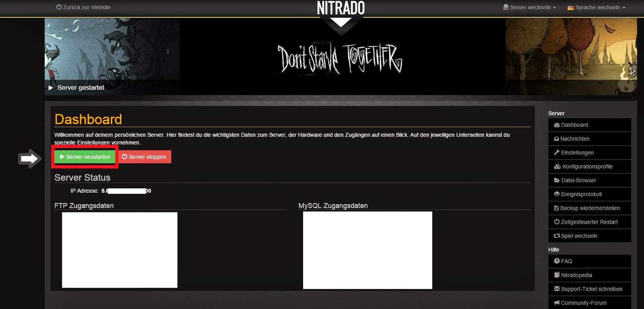
Task: Click the Community-Forum megaphone icon
Action: [557, 303]
